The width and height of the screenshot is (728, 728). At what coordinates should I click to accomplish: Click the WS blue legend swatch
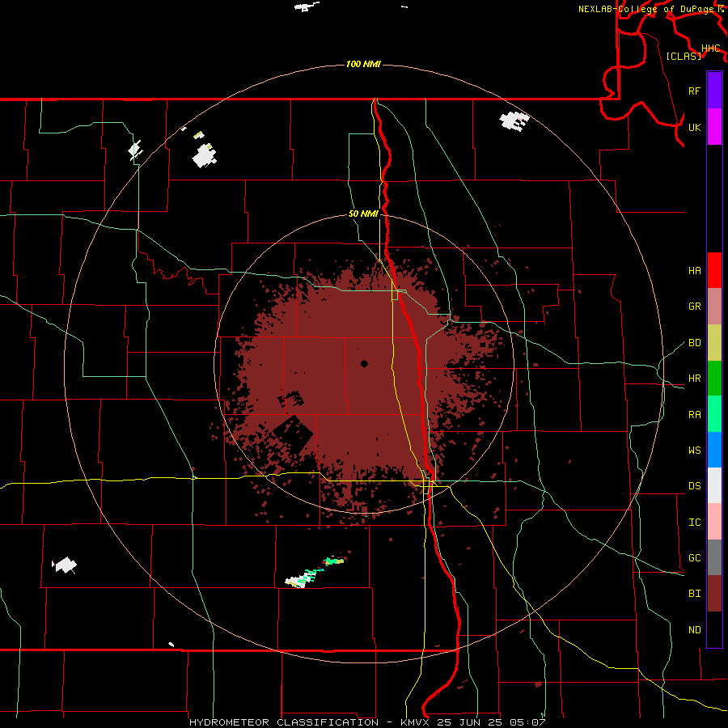(714, 450)
